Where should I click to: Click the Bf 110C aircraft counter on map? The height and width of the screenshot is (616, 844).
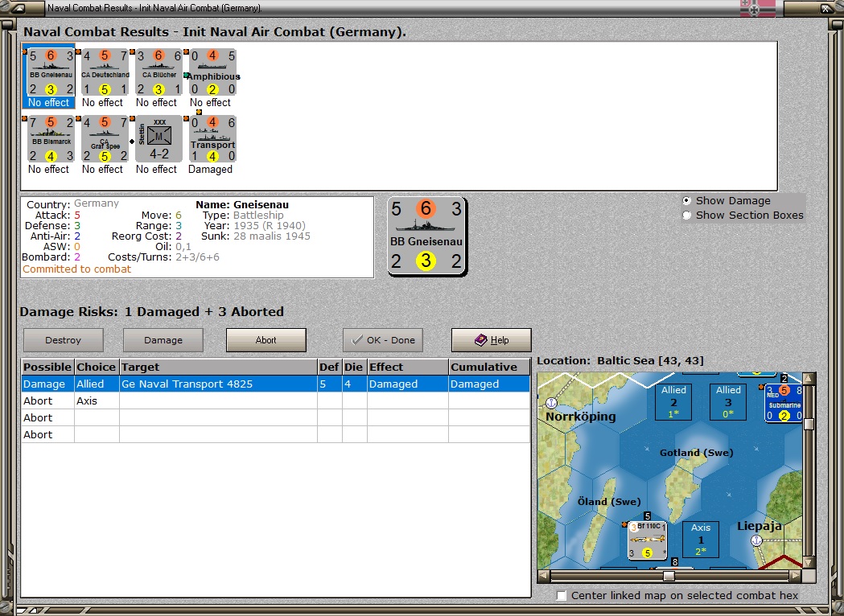[x=648, y=540]
